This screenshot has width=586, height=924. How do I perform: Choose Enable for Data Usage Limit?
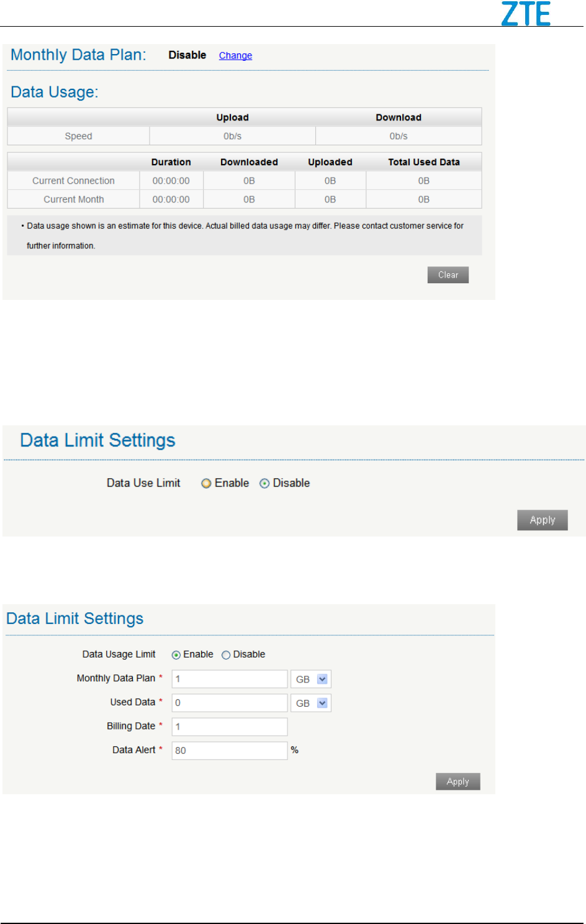pyautogui.click(x=176, y=655)
